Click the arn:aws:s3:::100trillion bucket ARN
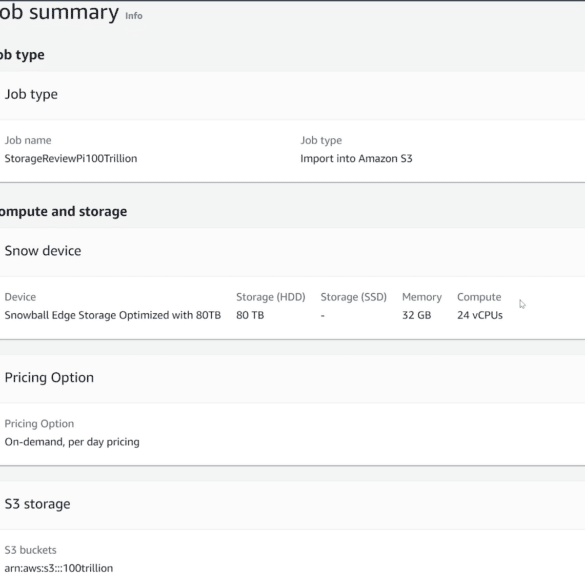The image size is (585, 585). point(59,568)
